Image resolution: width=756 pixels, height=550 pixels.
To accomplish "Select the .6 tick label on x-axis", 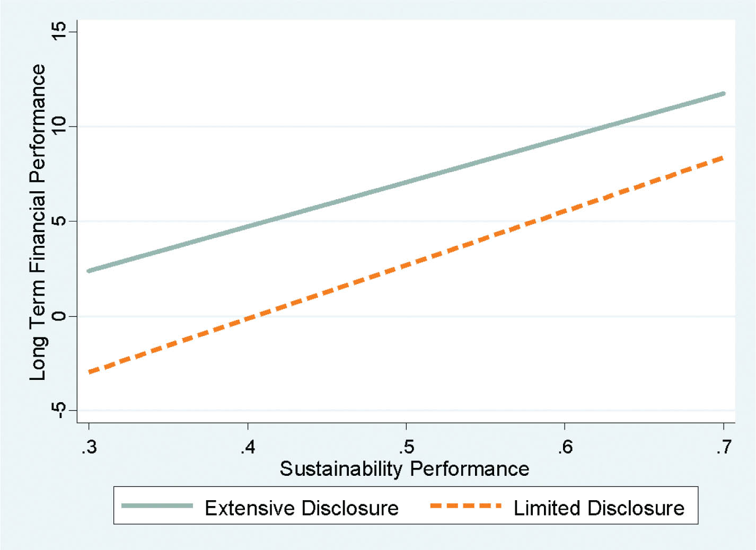I will pos(565,447).
